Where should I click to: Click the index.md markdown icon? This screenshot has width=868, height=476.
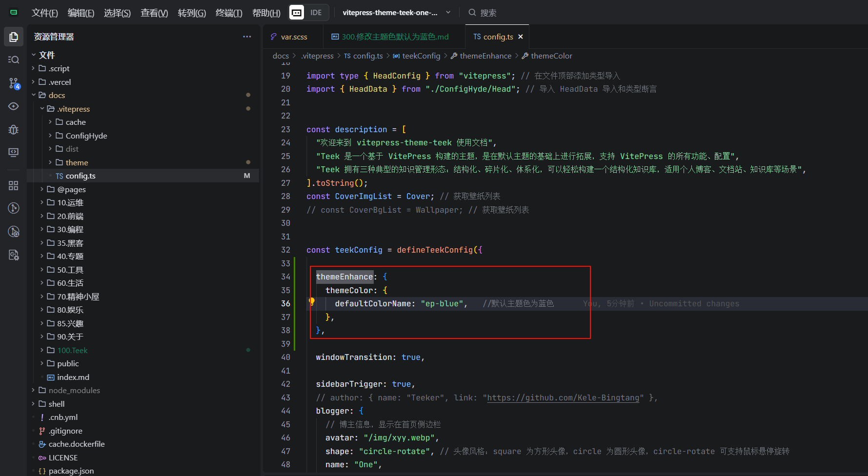(x=51, y=377)
